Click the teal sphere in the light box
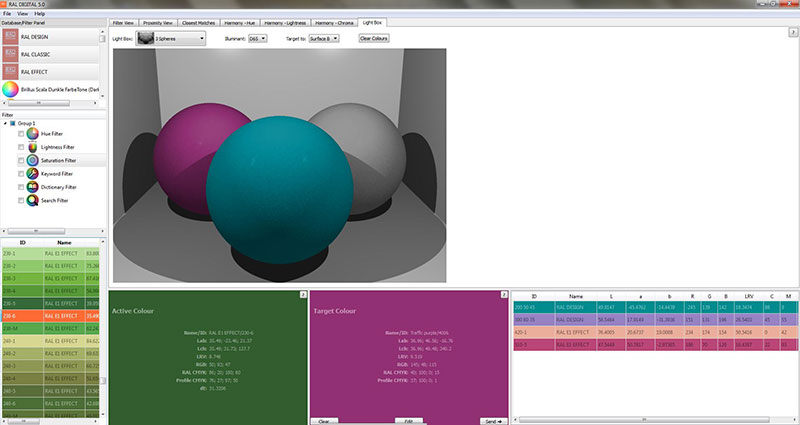 [280, 190]
